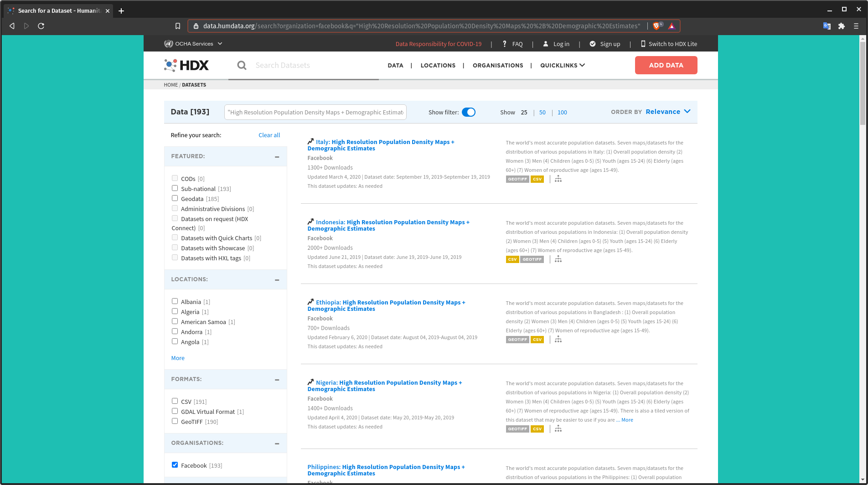
Task: Click the dataset query filter field
Action: [315, 112]
